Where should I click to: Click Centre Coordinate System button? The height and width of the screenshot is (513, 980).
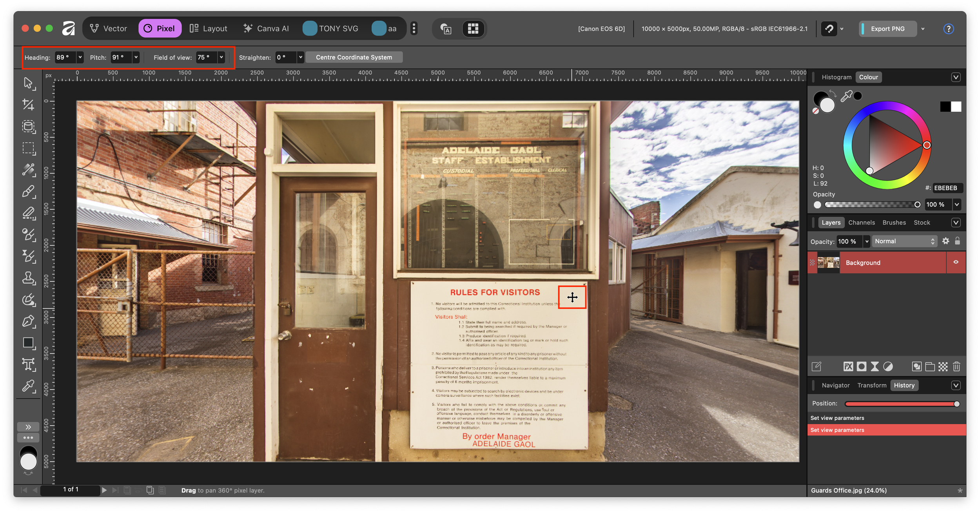click(x=354, y=57)
